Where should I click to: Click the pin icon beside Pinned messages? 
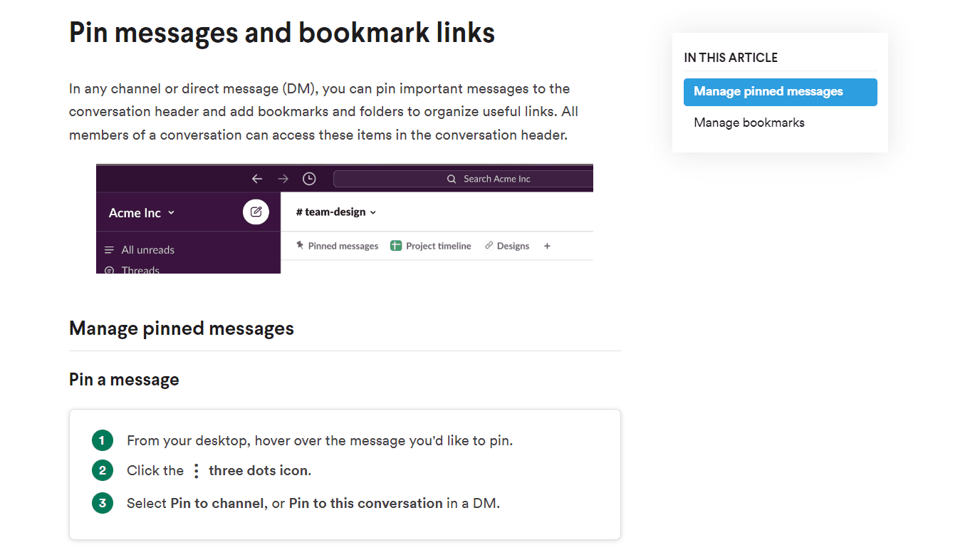(300, 246)
